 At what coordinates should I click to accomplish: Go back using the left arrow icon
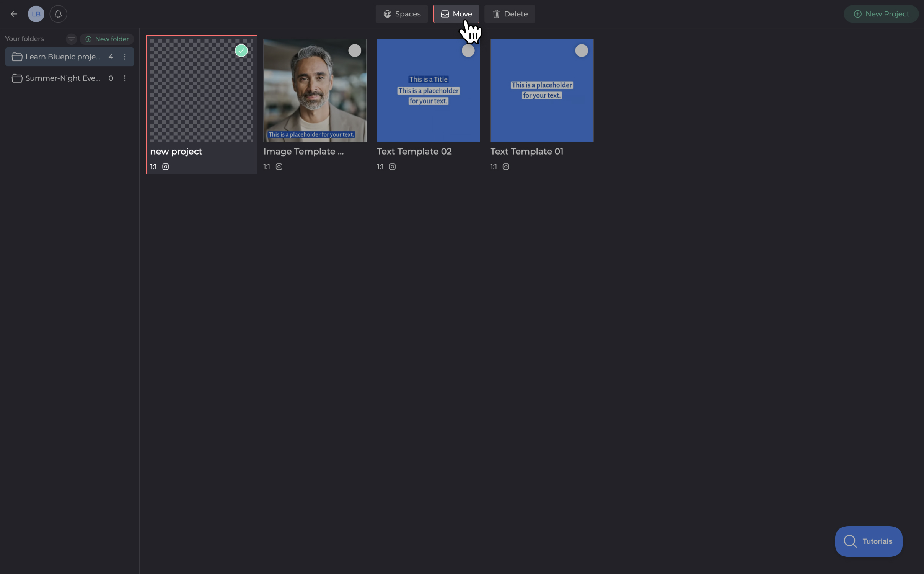tap(14, 14)
